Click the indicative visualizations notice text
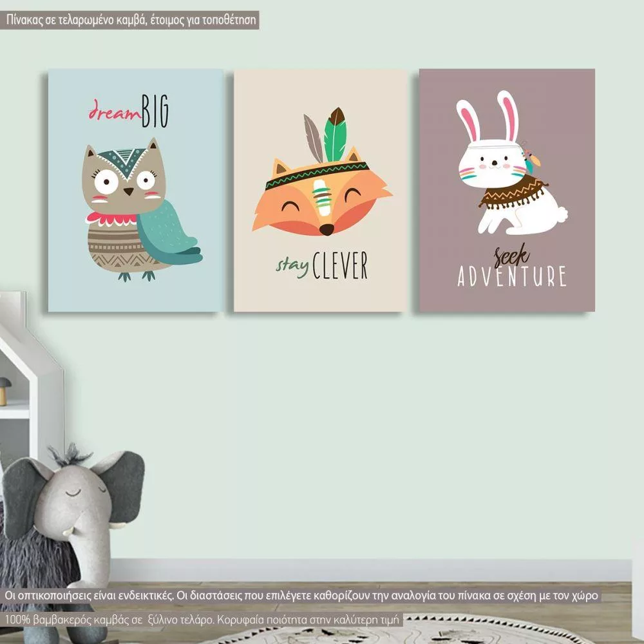Image resolution: width=644 pixels, height=644 pixels. click(x=301, y=596)
